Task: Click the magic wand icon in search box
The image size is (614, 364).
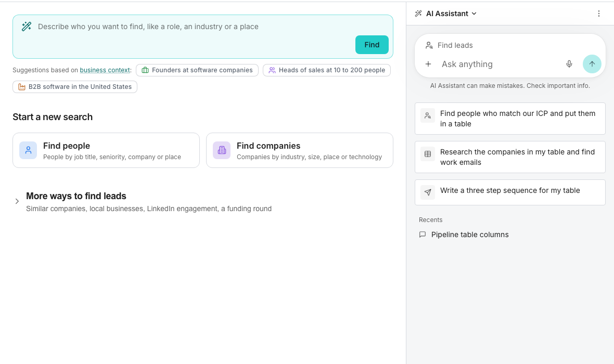Action: (27, 27)
